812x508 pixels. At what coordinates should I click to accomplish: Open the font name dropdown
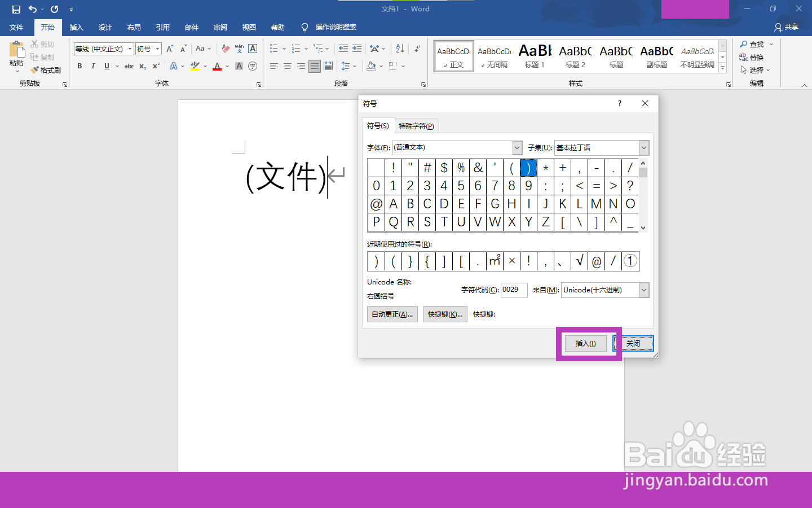[x=130, y=49]
